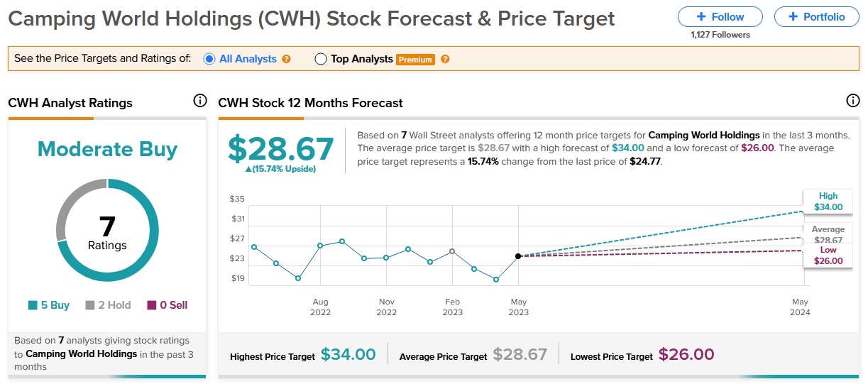Click the Low $26.00 forecast label

coord(828,256)
